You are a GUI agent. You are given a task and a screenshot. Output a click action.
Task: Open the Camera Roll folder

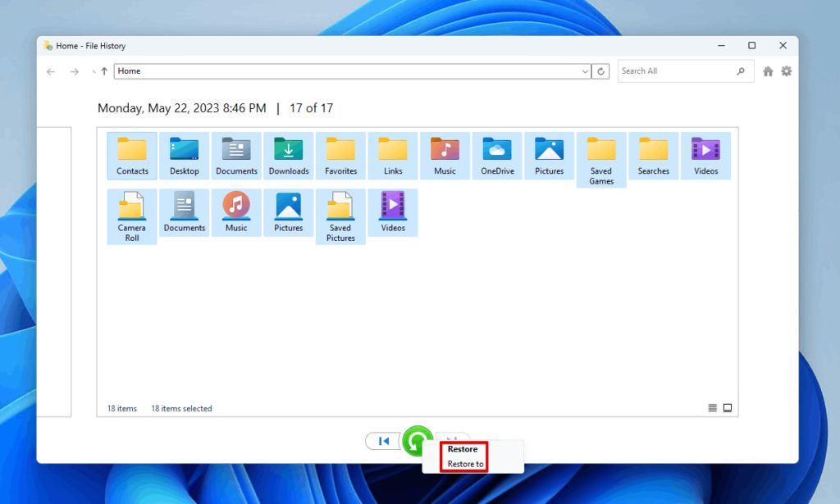pos(131,213)
